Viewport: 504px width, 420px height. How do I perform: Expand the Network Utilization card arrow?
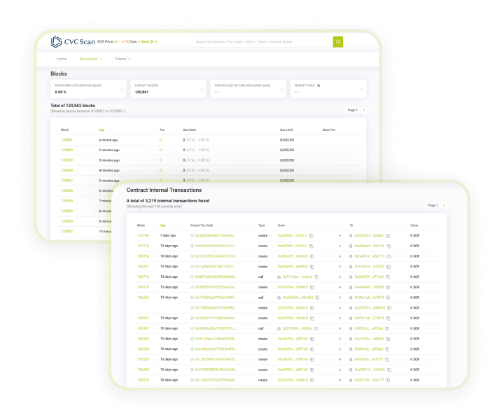point(123,89)
